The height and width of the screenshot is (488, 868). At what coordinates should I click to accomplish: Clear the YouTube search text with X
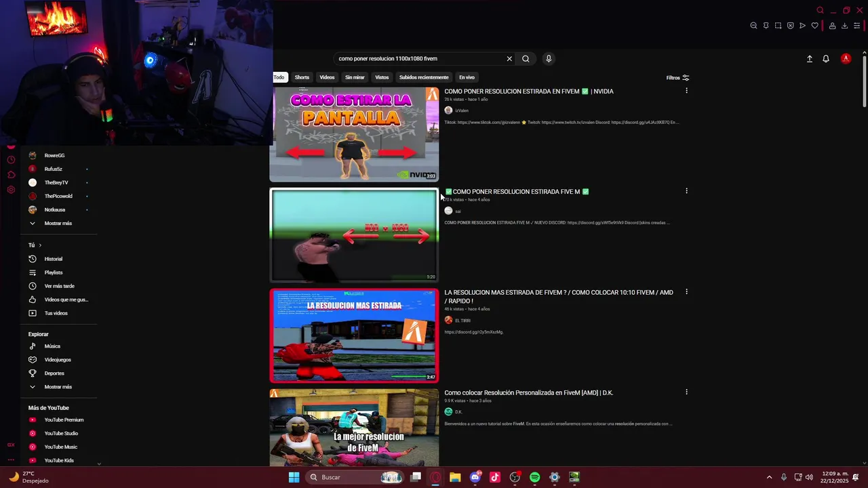509,59
